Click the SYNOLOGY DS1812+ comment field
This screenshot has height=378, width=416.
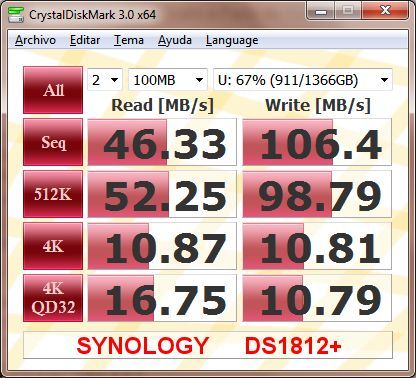[x=208, y=345]
